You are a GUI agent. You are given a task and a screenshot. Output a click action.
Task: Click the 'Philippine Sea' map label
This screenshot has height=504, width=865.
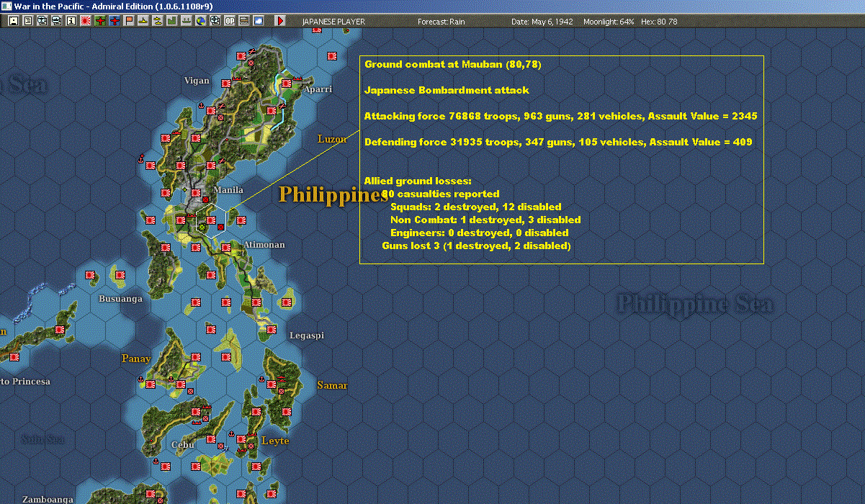click(695, 305)
